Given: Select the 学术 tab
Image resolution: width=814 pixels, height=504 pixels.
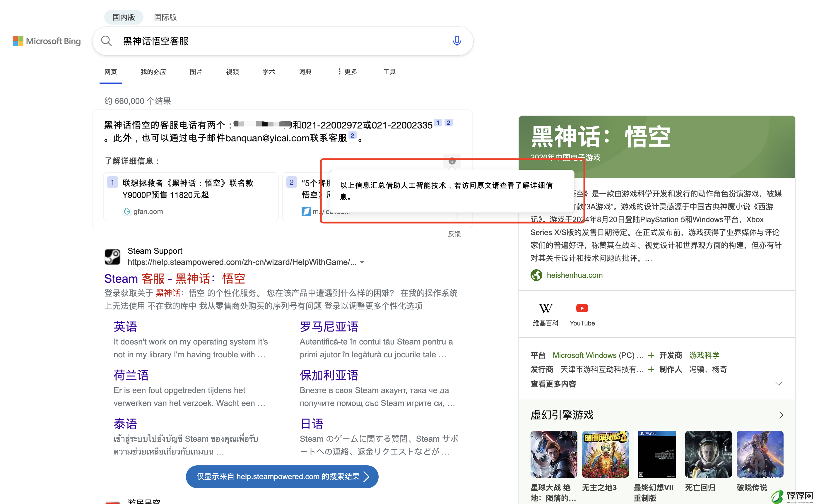Looking at the screenshot, I should click(x=269, y=72).
